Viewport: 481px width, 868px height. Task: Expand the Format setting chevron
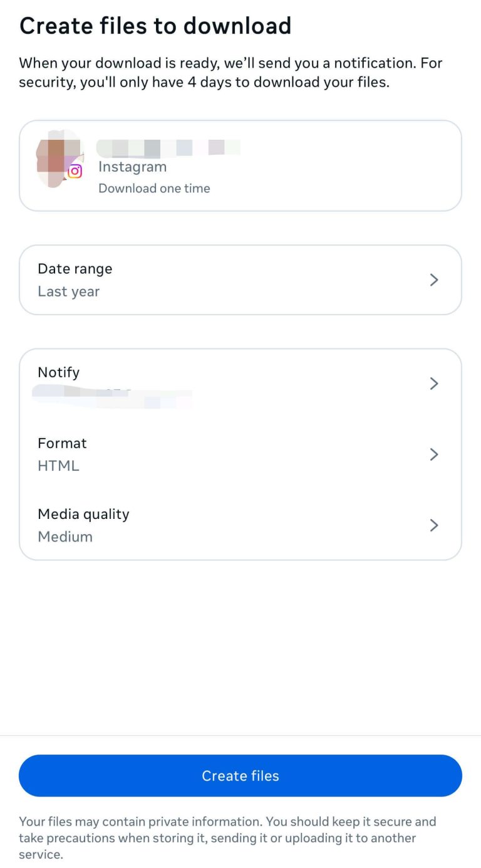(434, 454)
